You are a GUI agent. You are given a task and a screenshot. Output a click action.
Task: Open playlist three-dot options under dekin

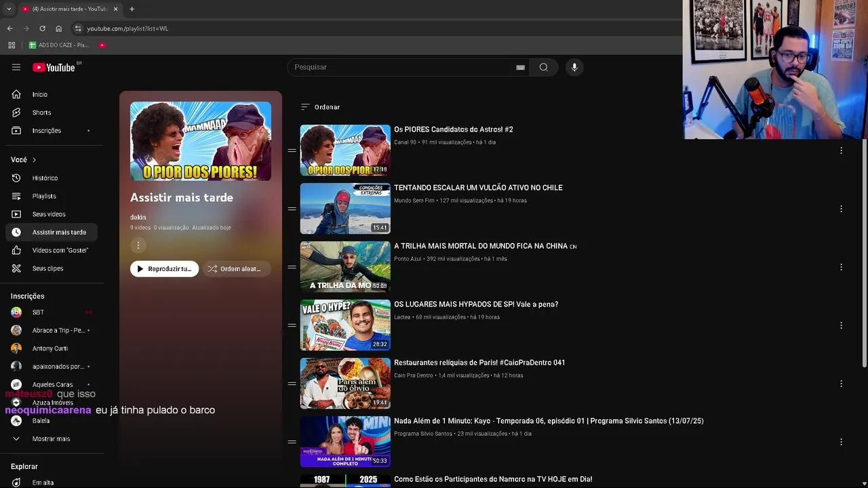[x=138, y=245]
